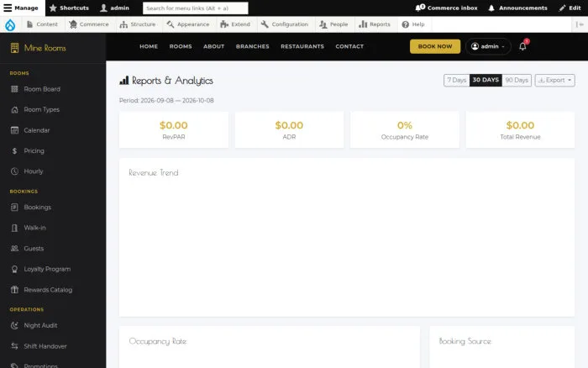Go to HOME in site navigation

[x=149, y=46]
